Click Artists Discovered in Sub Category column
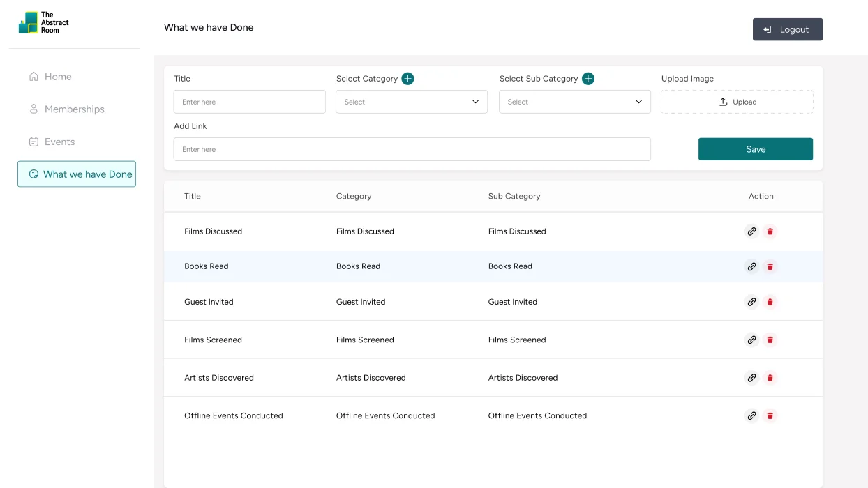 pos(523,378)
